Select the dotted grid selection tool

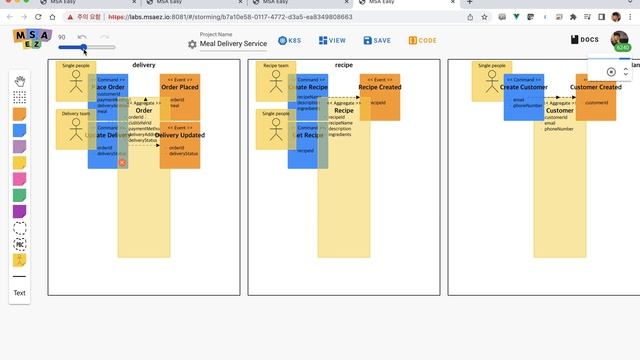pos(20,98)
